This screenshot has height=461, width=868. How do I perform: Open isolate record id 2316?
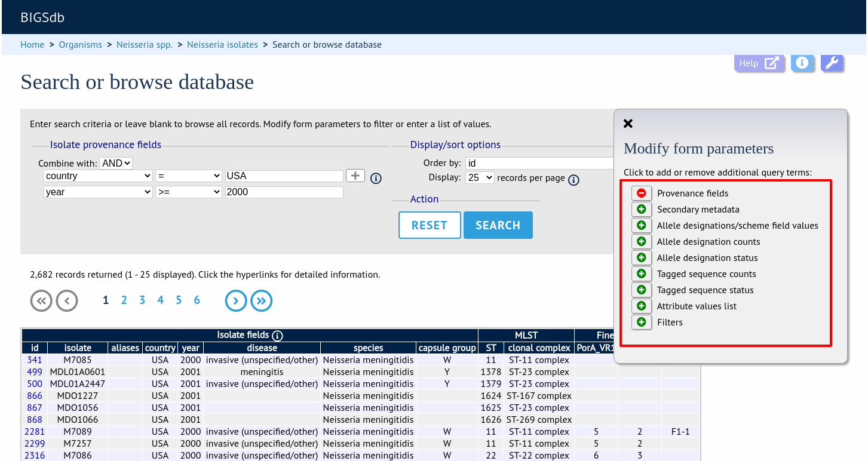click(35, 455)
